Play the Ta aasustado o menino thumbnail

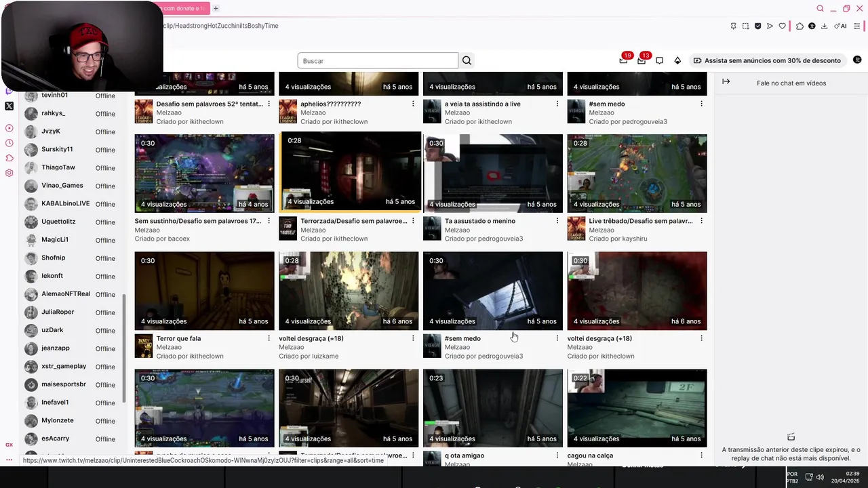coord(493,174)
